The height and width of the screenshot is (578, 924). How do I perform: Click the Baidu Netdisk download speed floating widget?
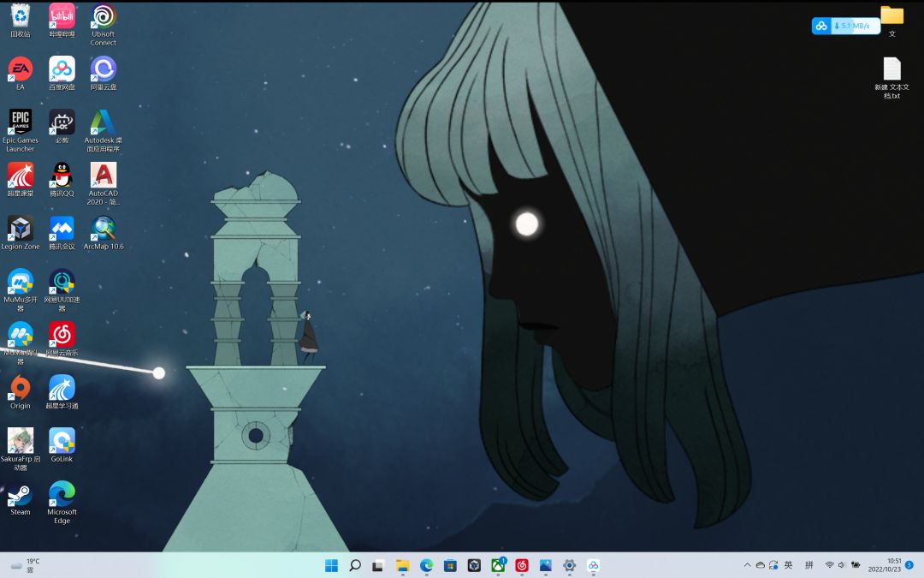click(x=845, y=26)
